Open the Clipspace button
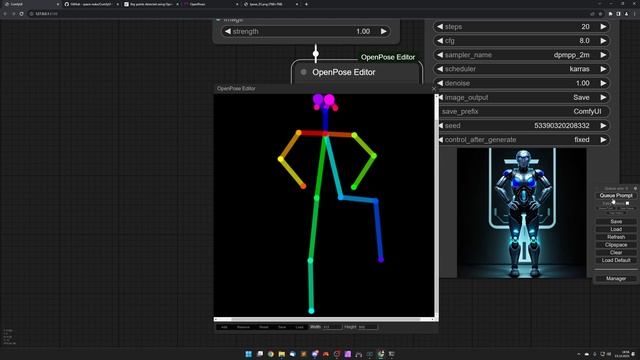Viewport: 640px width, 360px height. click(x=616, y=245)
